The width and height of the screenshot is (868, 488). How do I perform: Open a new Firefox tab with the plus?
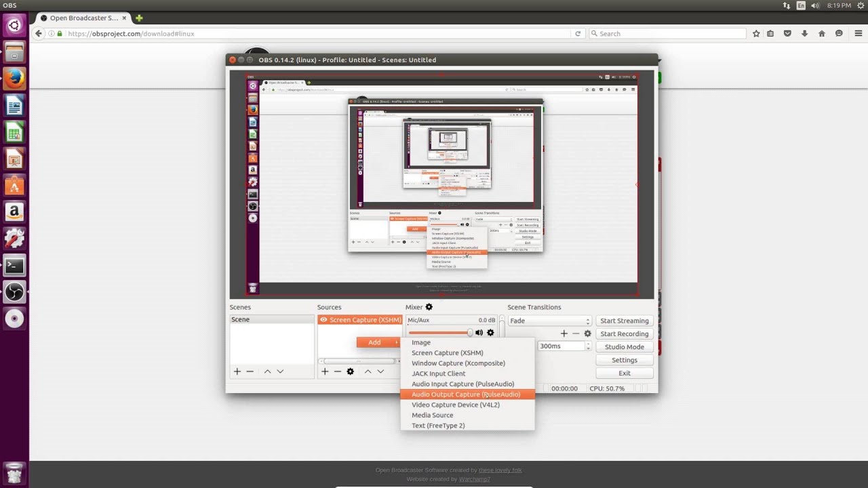pos(139,18)
